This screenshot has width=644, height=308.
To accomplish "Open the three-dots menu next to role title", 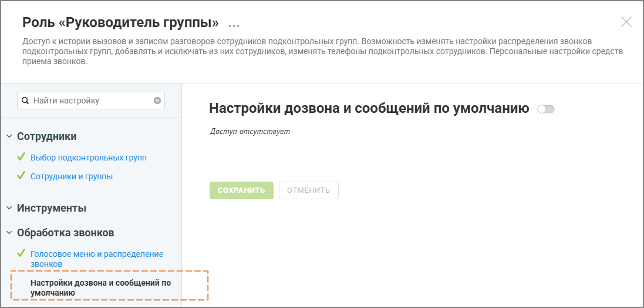I will (x=234, y=25).
